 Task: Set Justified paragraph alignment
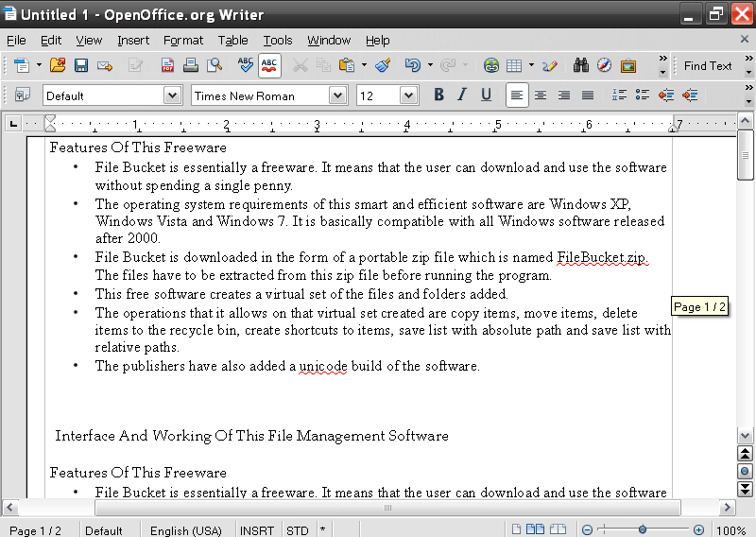tap(587, 95)
